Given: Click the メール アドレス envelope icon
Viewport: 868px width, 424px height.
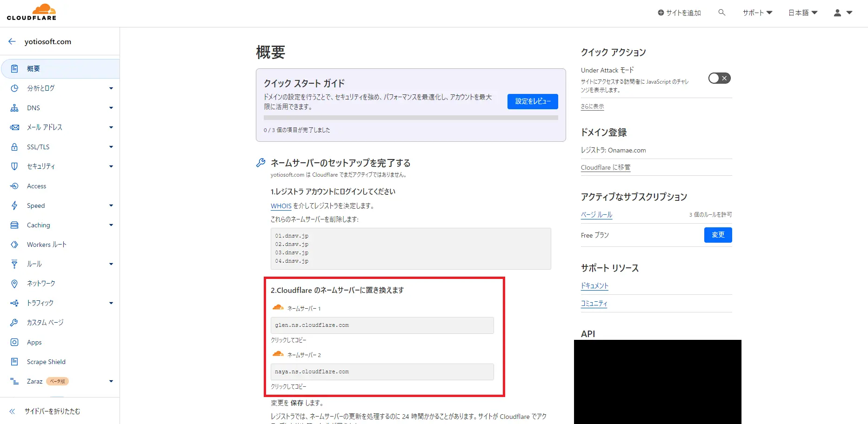Looking at the screenshot, I should click(14, 127).
